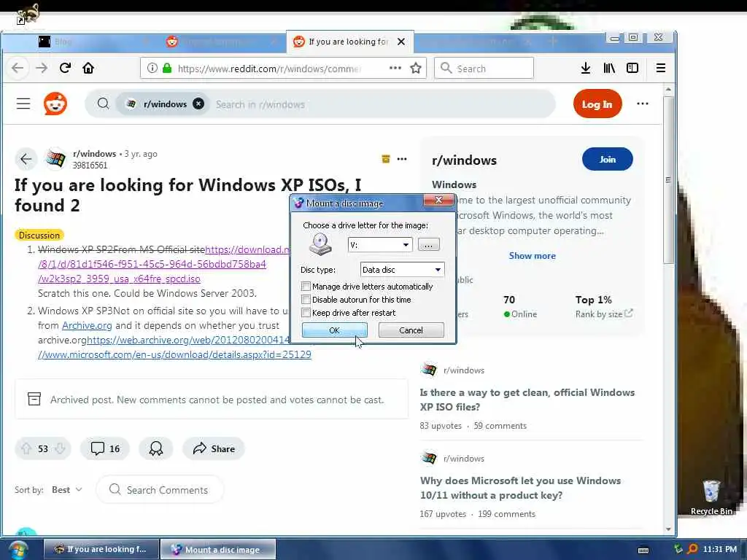Screen dimensions: 747x560
Task: Switch to the Blog tab
Action: [63, 42]
